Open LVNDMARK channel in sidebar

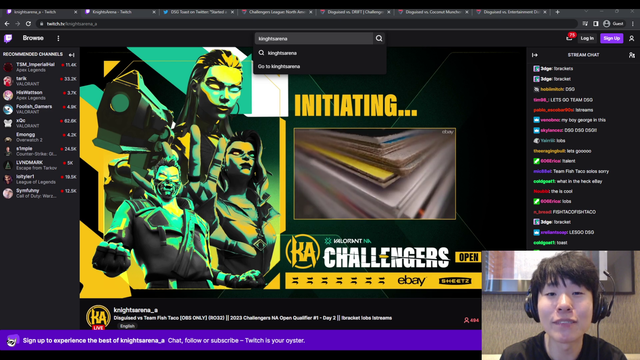[x=40, y=165]
